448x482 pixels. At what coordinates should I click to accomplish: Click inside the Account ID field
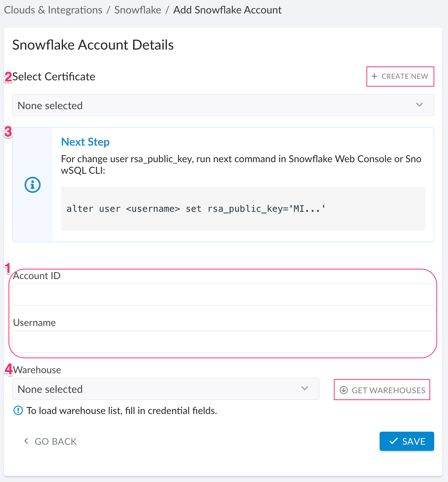223,294
